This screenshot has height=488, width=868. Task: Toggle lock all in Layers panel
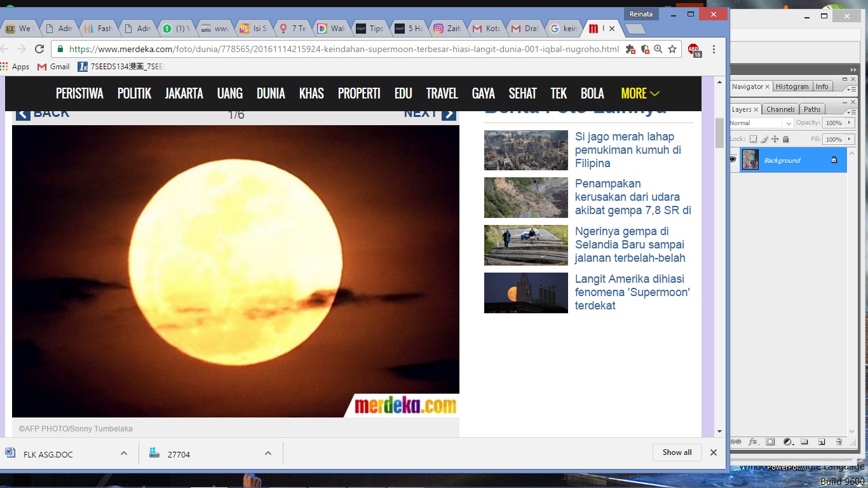[786, 139]
